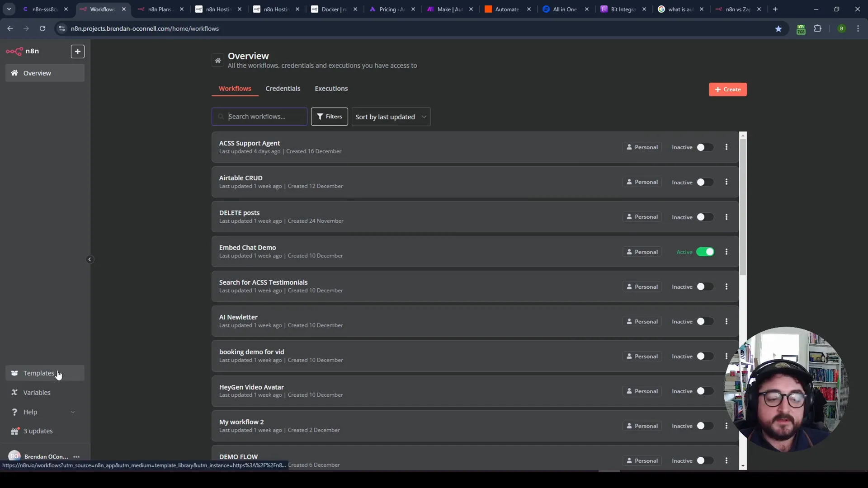Click the green 768 extension icon
Screen dimensions: 868x488
pos(801,29)
